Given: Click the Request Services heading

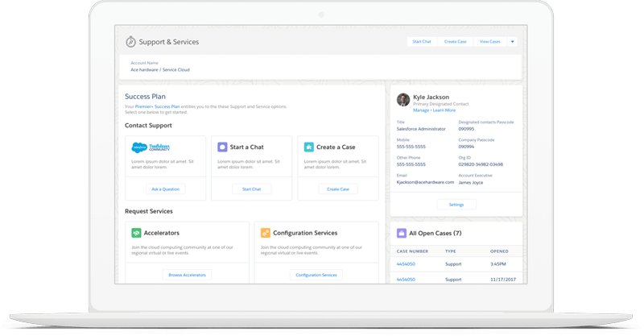Looking at the screenshot, I should point(149,211).
